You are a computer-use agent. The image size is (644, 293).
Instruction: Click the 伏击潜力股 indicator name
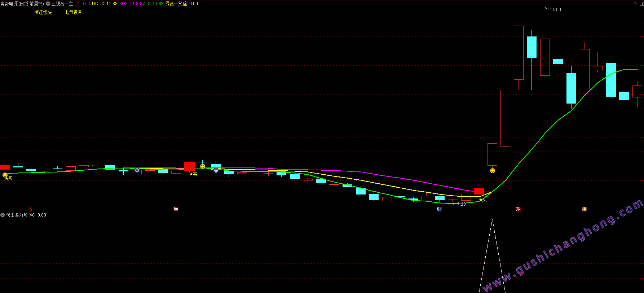[x=17, y=215]
